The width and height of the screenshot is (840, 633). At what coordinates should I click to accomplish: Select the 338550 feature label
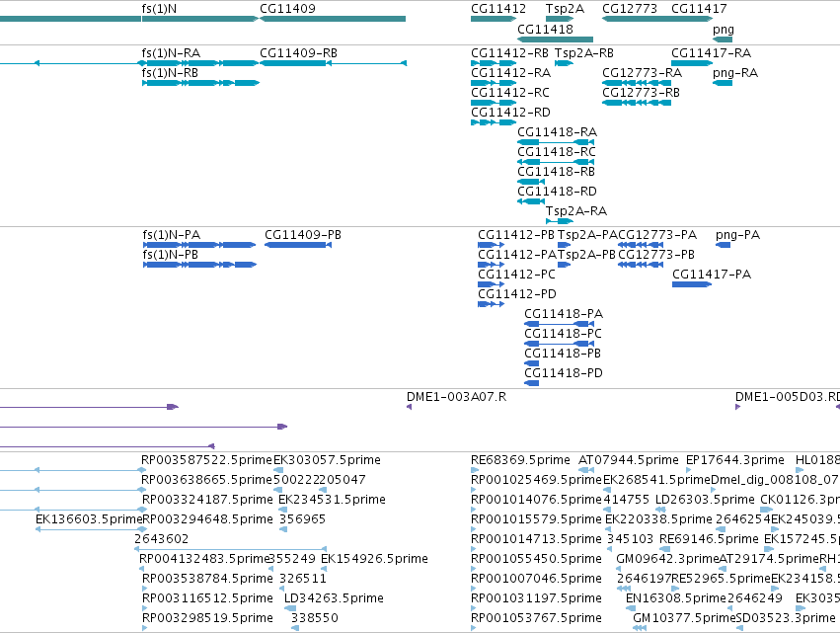315,618
